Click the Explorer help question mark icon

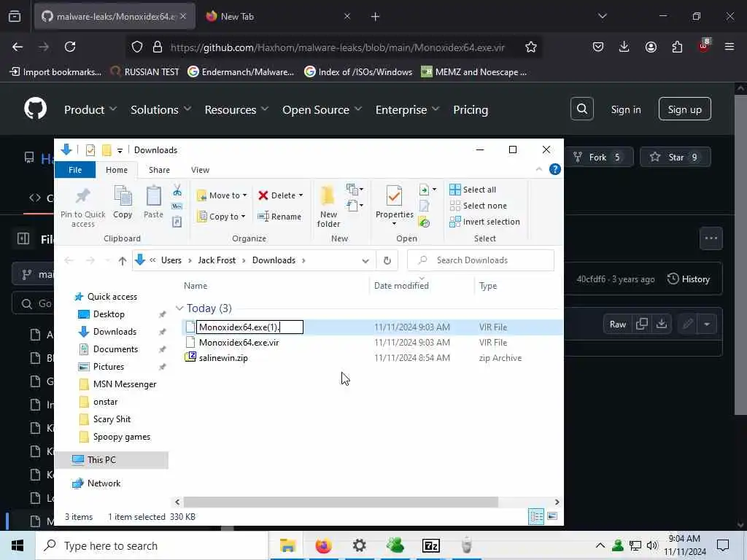[555, 169]
